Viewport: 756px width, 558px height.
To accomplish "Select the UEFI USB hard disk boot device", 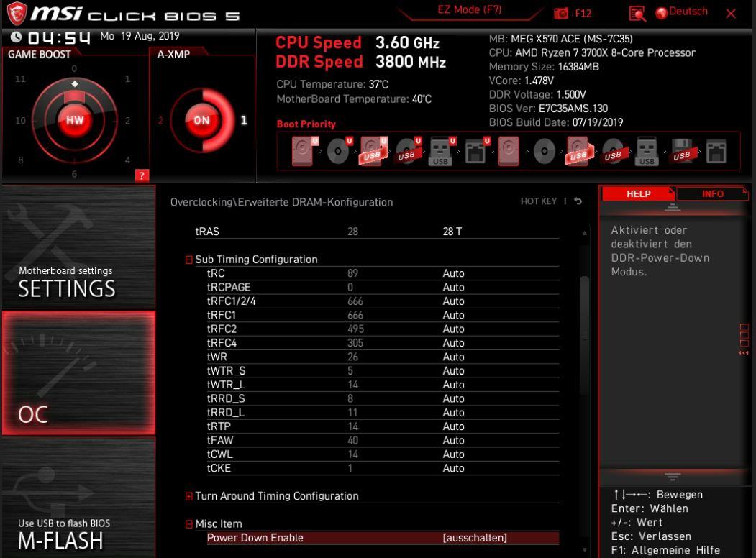I will (373, 151).
